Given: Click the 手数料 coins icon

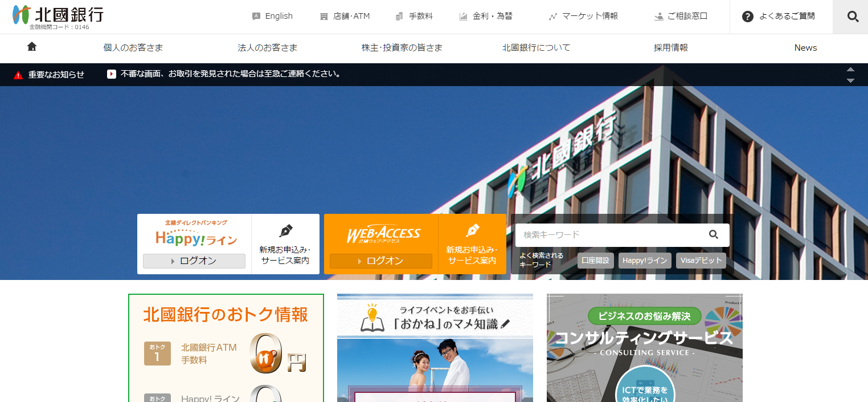Looking at the screenshot, I should 399,17.
